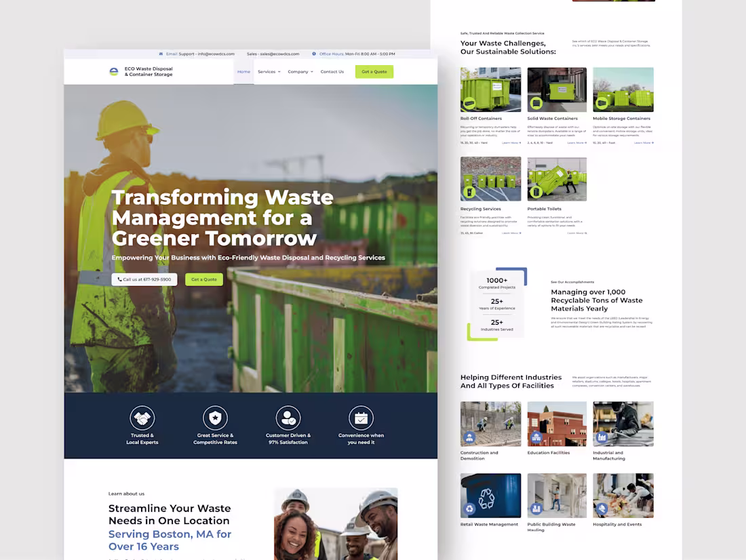This screenshot has height=560, width=746.
Task: Click the recycling badge on Retail Waste Management card
Action: pos(469,508)
